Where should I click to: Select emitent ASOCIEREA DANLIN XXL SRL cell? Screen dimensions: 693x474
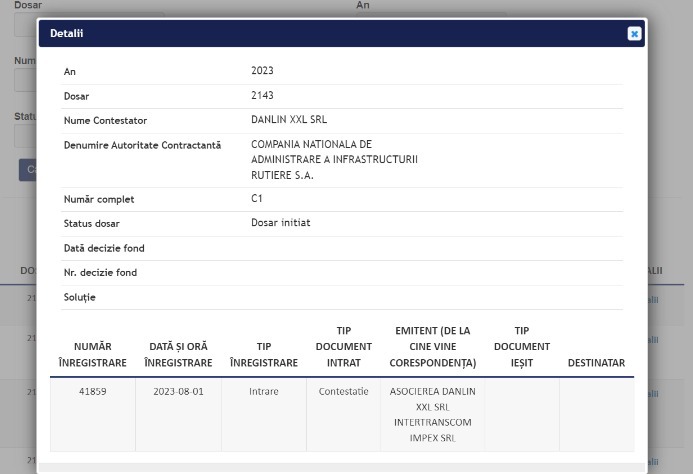[433, 415]
